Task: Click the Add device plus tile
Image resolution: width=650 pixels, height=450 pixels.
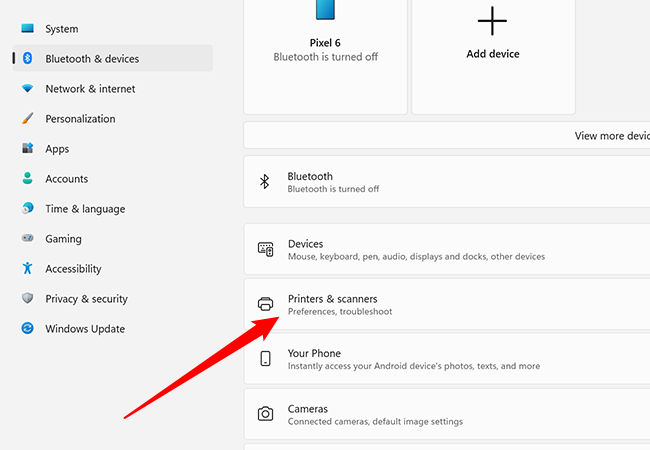Action: click(493, 50)
